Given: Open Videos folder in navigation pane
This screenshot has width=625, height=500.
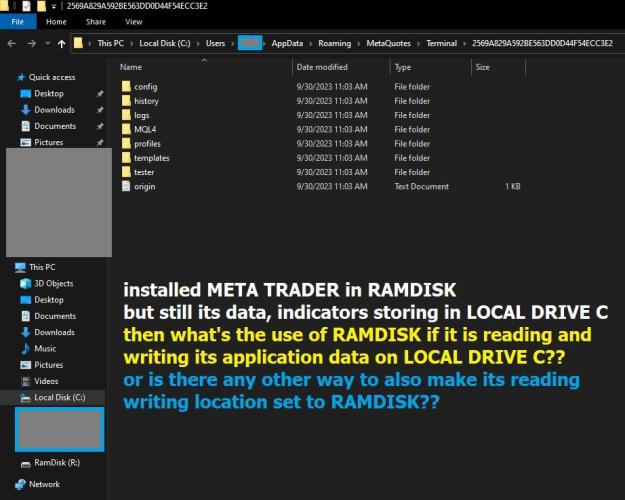Looking at the screenshot, I should (x=46, y=381).
